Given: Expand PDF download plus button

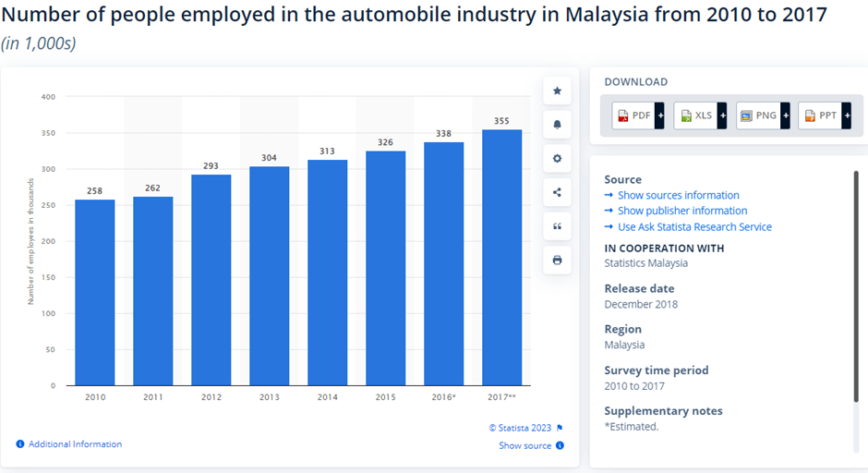Looking at the screenshot, I should click(660, 115).
